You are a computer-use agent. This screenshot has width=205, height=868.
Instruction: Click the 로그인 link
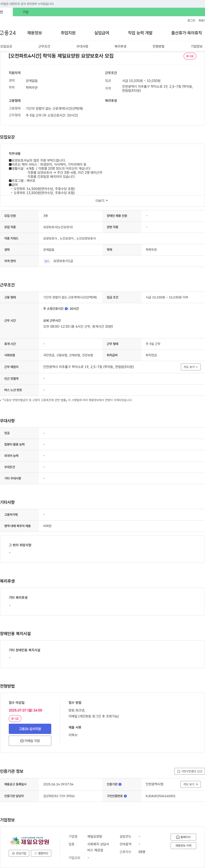[x=191, y=20]
